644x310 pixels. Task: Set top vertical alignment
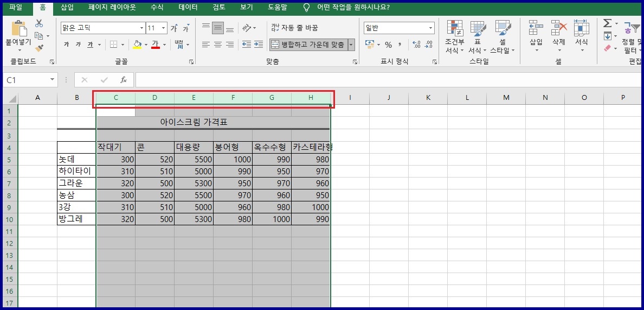point(206,28)
